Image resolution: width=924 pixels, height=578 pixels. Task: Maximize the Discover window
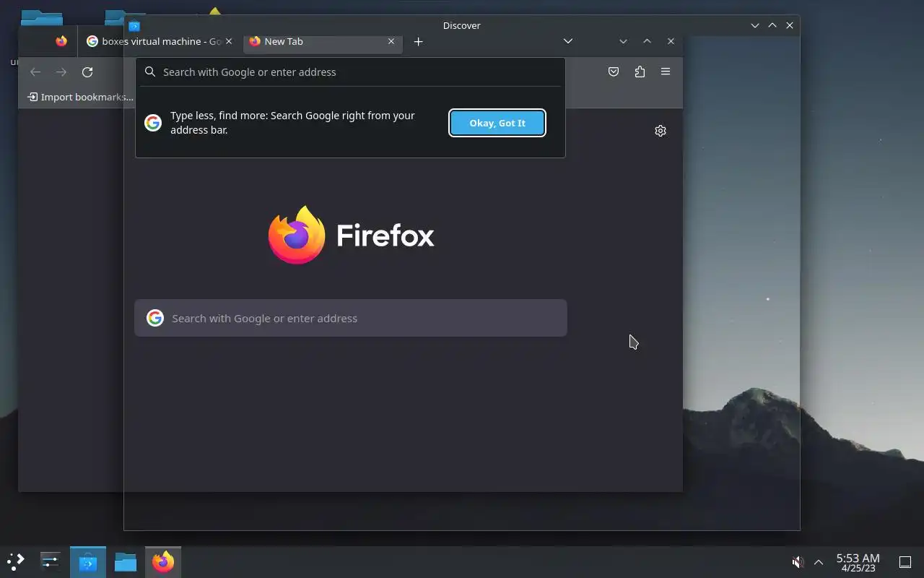point(772,25)
